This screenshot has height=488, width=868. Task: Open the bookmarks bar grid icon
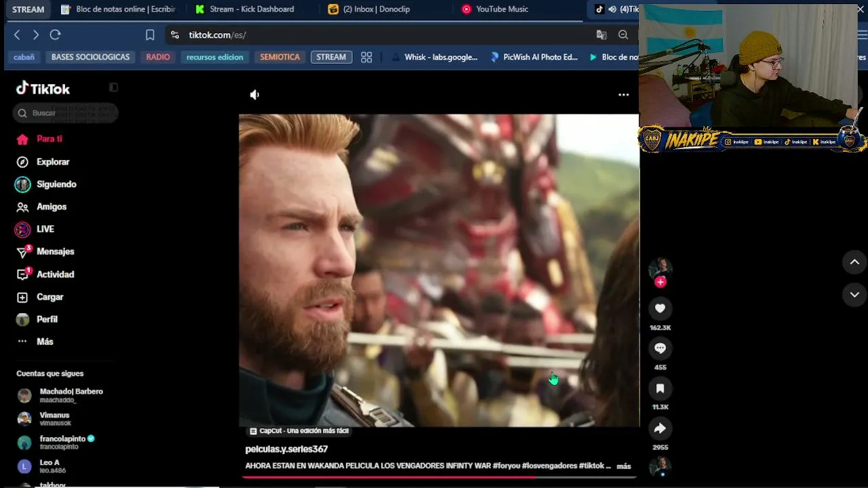[366, 57]
